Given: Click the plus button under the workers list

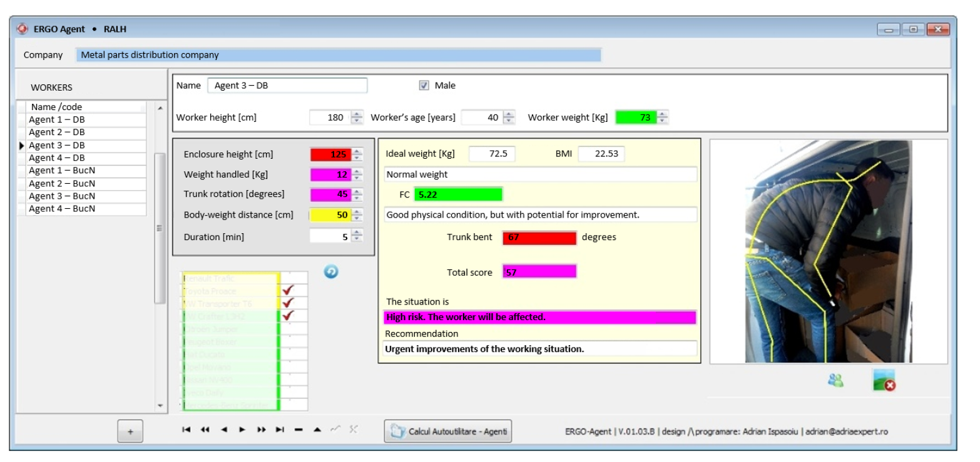Looking at the screenshot, I should 130,431.
